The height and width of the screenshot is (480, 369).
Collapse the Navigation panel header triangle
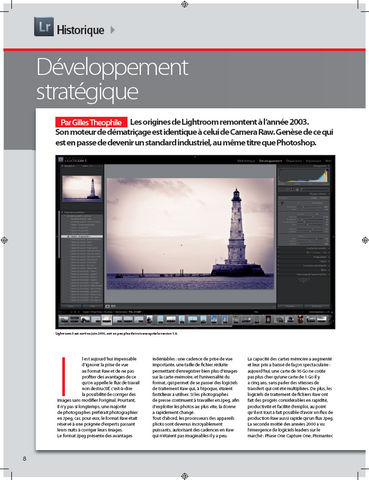(x=62, y=166)
